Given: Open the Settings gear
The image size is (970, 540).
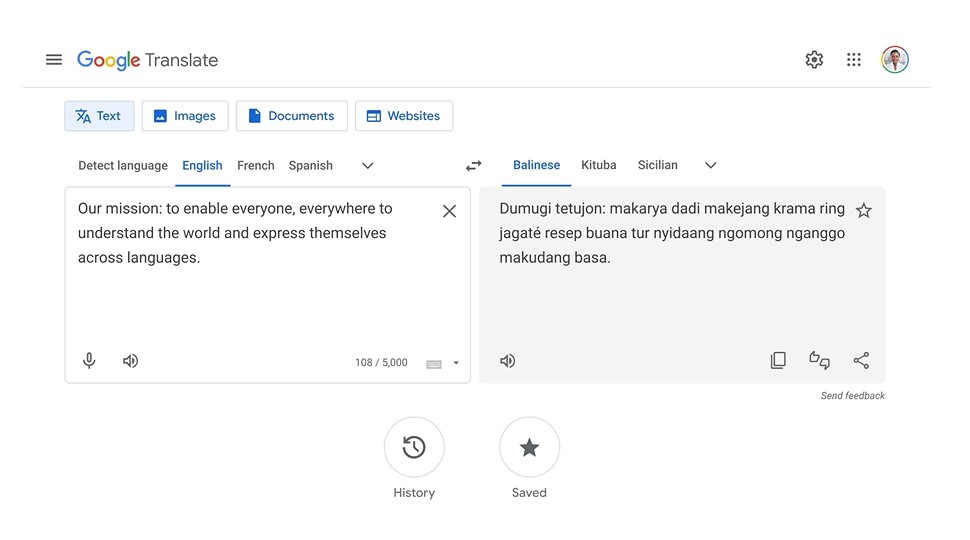Looking at the screenshot, I should point(814,60).
